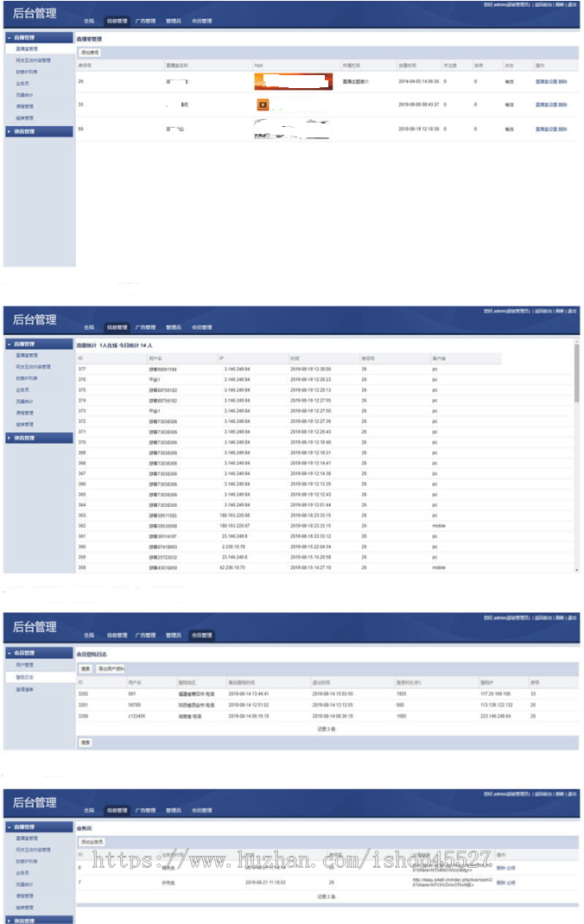Click username 56789 in login log row 3261
This screenshot has width=584, height=924.
tap(135, 705)
